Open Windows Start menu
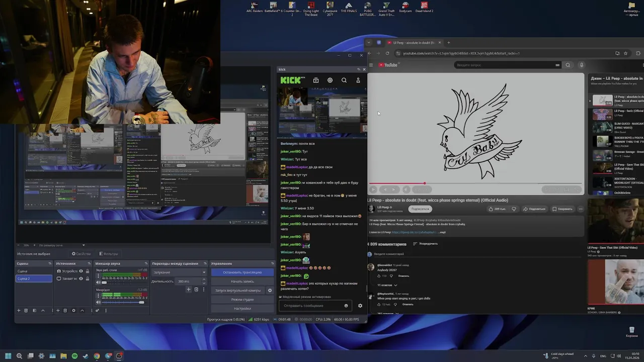Viewport: 644px width, 362px height. 8,356
